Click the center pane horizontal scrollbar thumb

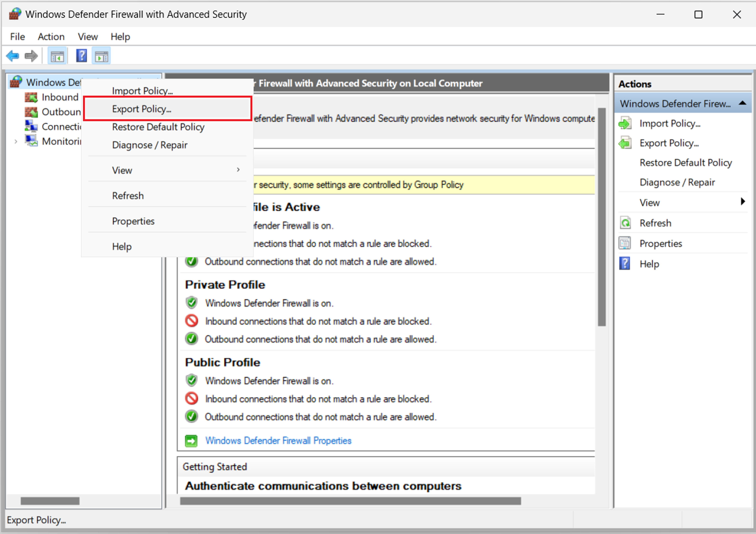click(350, 501)
